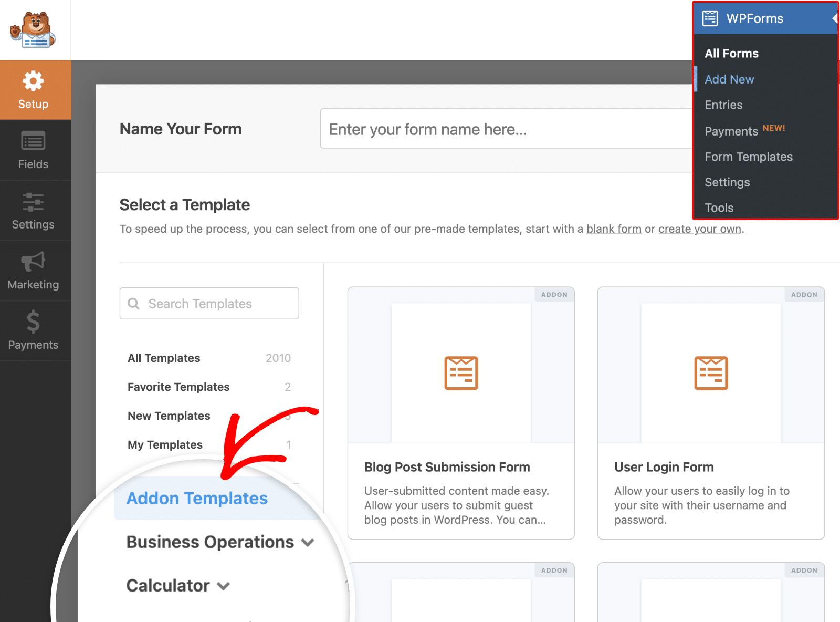Viewport: 840px width, 622px height.
Task: Focus the form name input field
Action: 506,129
